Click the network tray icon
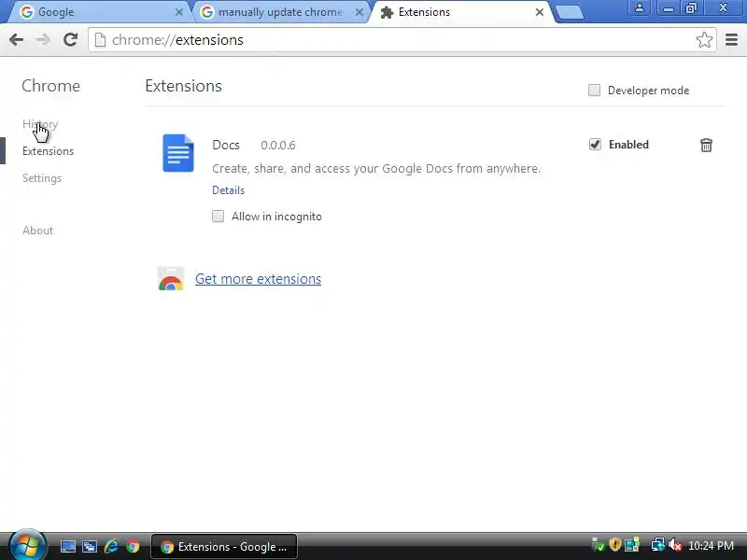This screenshot has width=747, height=560. point(657,545)
